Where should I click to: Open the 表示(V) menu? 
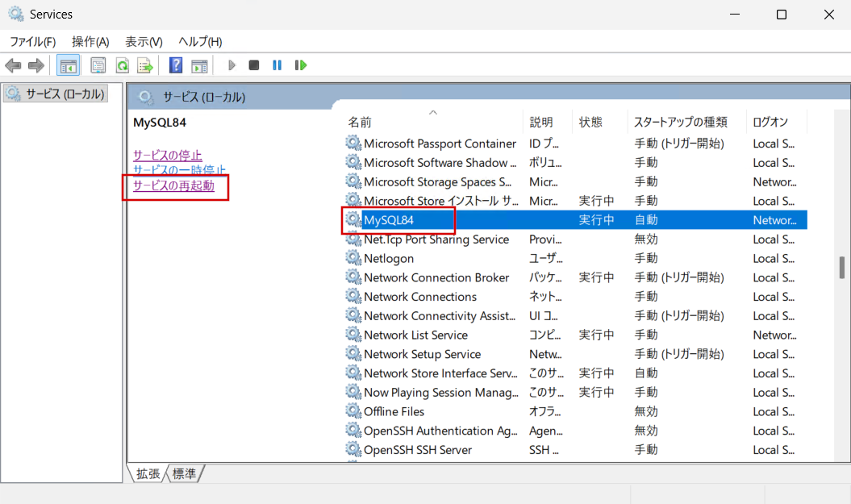tap(144, 42)
